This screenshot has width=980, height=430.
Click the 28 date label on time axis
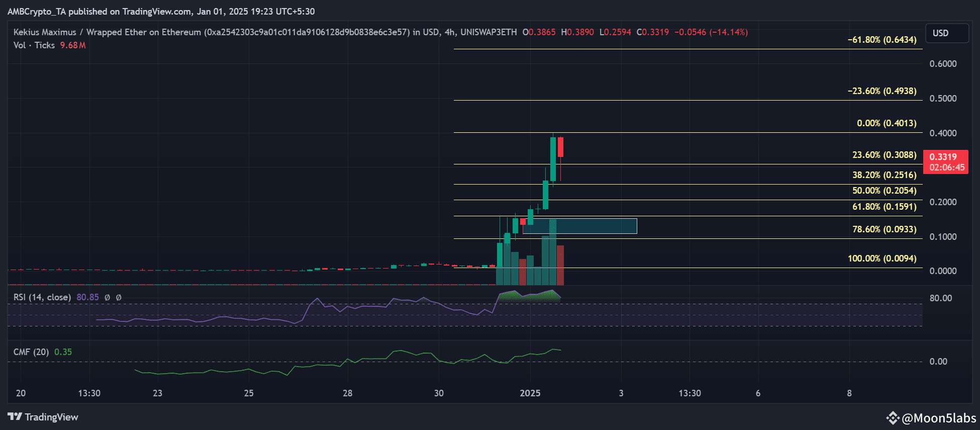(x=347, y=393)
